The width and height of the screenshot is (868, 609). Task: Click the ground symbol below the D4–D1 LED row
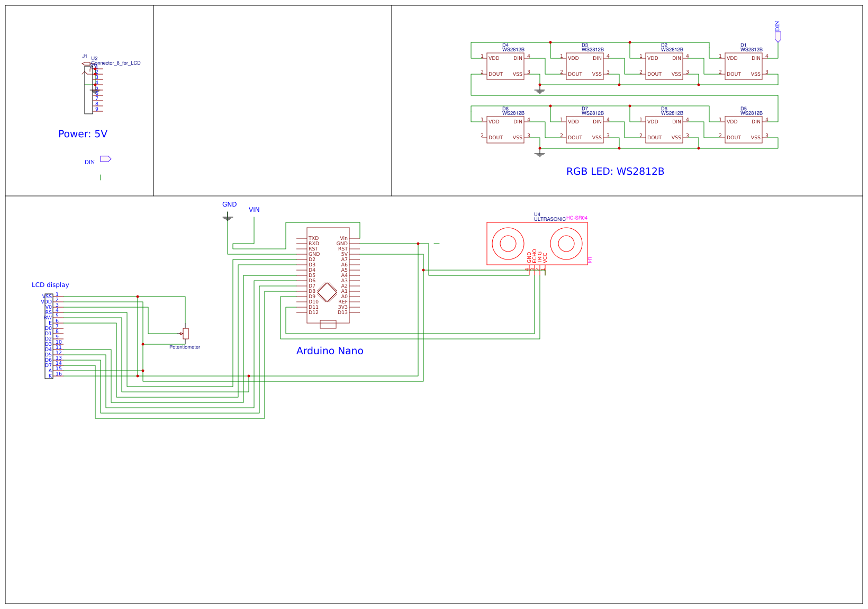click(539, 91)
